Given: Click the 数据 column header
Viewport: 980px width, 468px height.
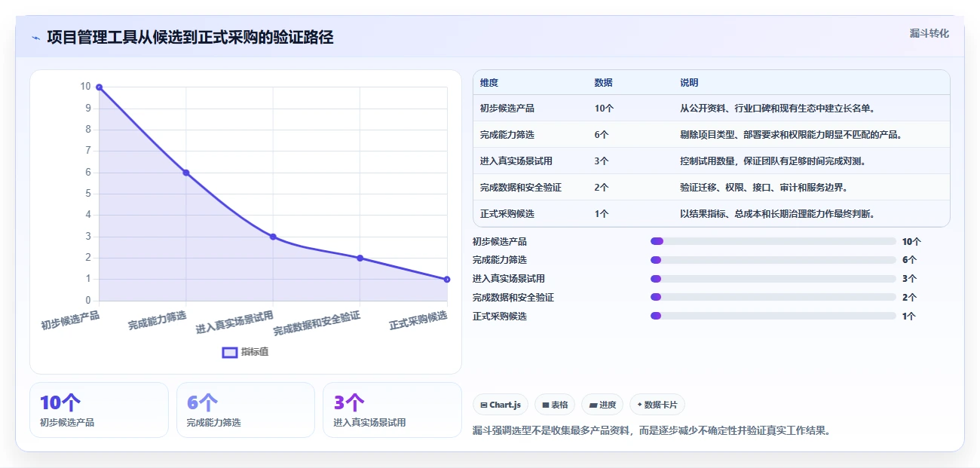Looking at the screenshot, I should point(603,83).
